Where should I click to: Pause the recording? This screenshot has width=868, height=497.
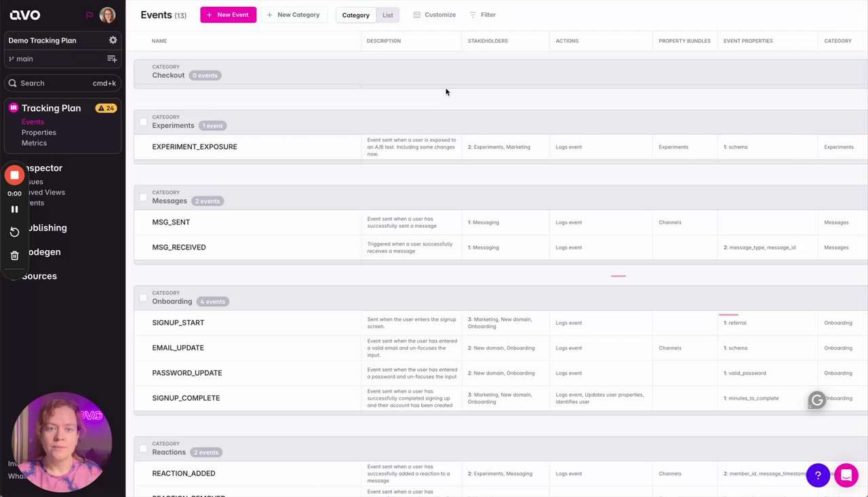(14, 210)
